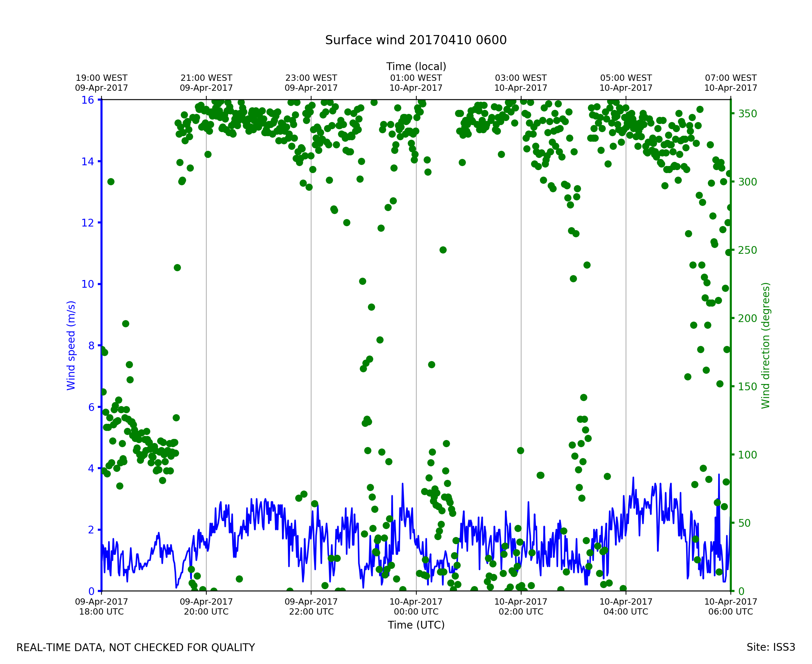
Task: Click the blue 16 wind speed tick
Action: [87, 100]
